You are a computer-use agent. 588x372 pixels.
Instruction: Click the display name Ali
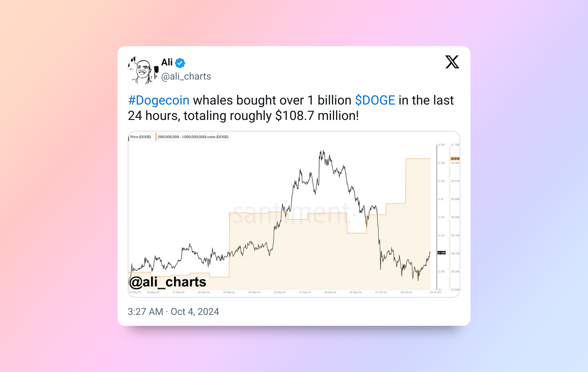point(167,62)
